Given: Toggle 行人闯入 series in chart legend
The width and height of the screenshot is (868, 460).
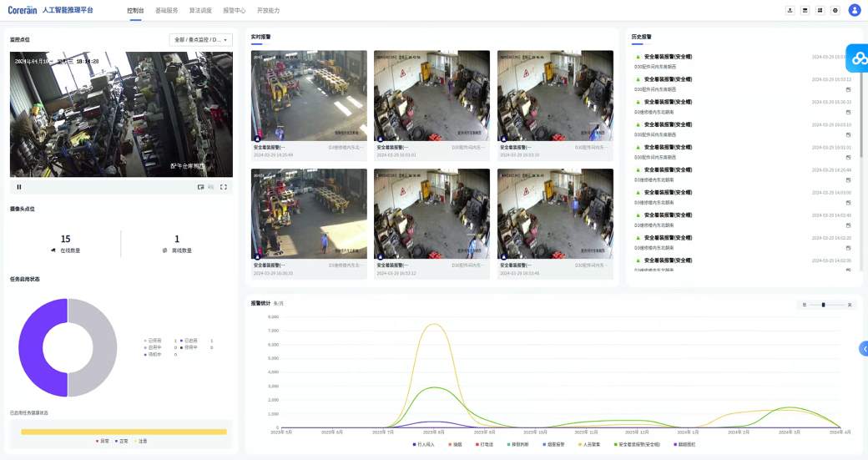Looking at the screenshot, I should tap(423, 444).
